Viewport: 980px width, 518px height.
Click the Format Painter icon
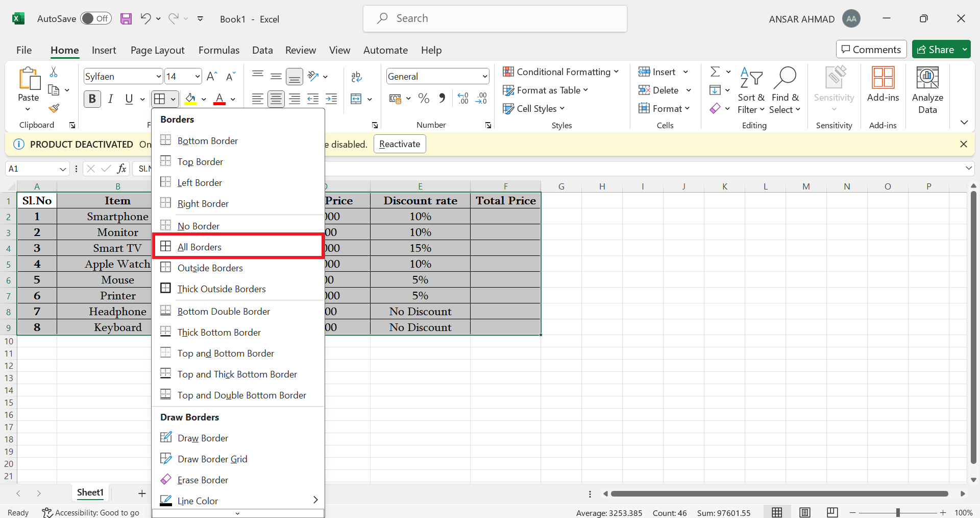point(54,108)
